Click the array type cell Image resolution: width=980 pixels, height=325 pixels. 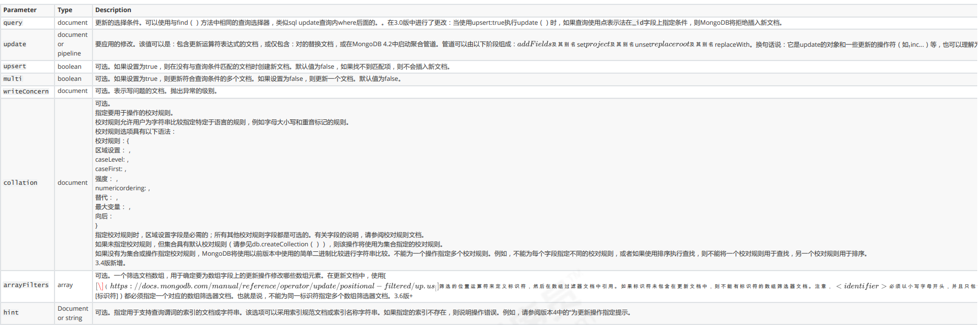pyautogui.click(x=65, y=285)
